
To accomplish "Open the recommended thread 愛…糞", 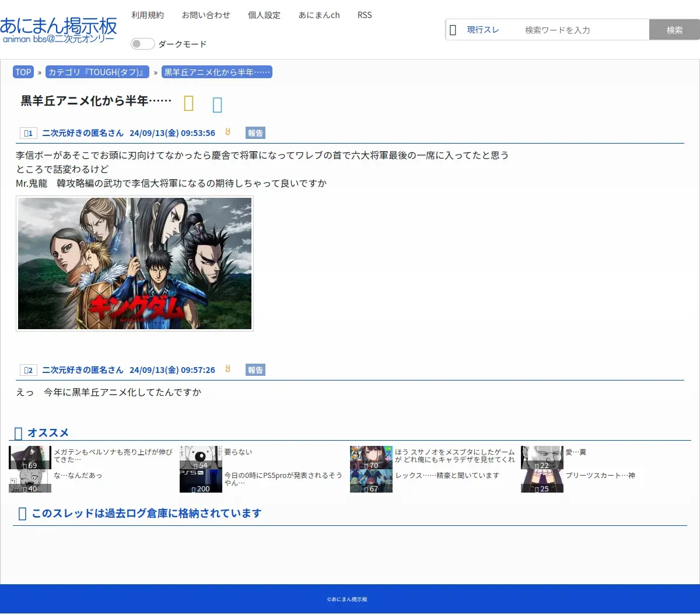I will (x=576, y=452).
